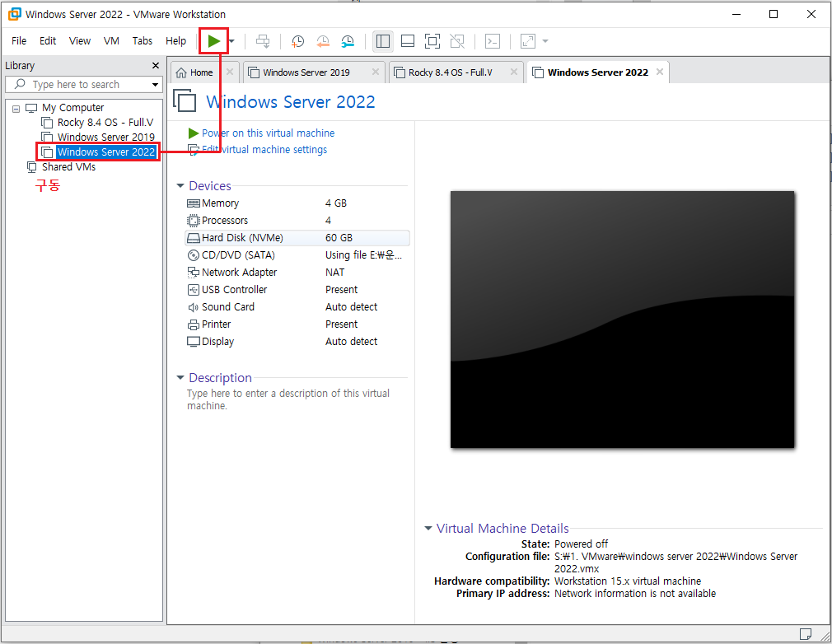
Task: Select the Sound Card device row
Action: pyautogui.click(x=297, y=306)
